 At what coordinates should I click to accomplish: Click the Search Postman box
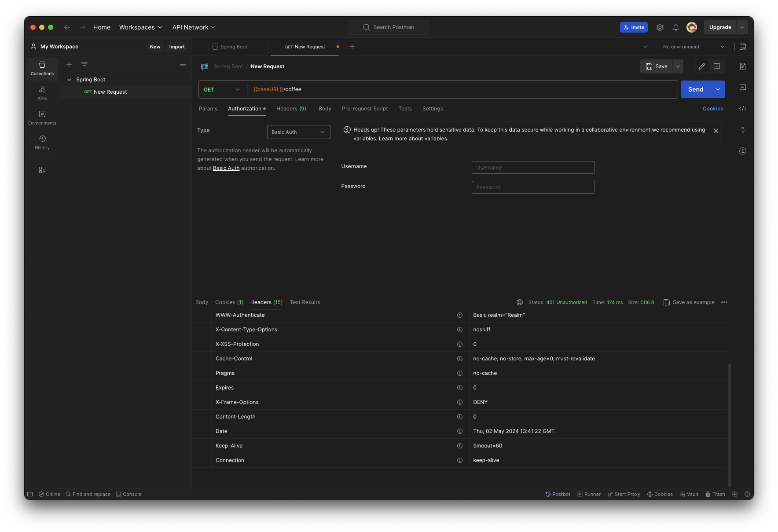point(389,27)
